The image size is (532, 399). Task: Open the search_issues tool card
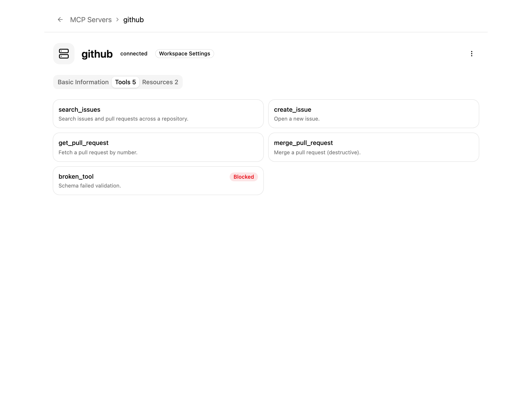point(158,114)
